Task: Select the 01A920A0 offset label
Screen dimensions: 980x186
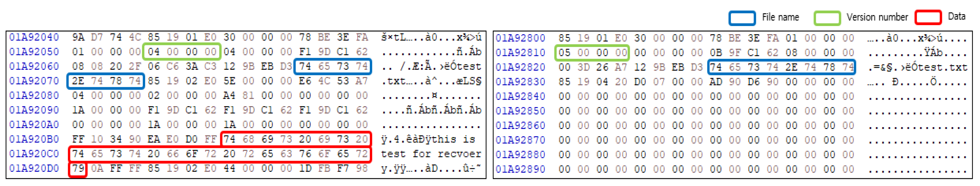Action: tap(34, 124)
